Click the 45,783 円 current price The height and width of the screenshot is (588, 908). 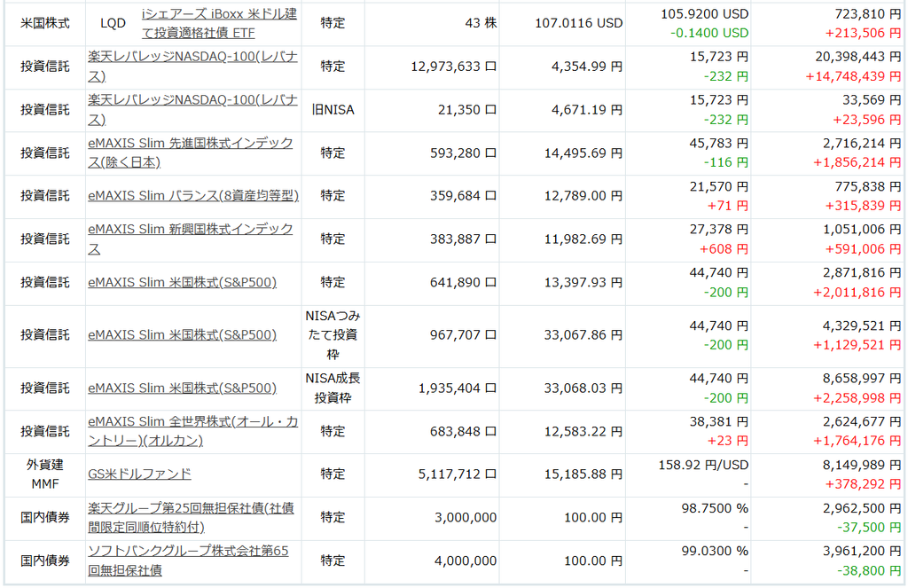[718, 143]
